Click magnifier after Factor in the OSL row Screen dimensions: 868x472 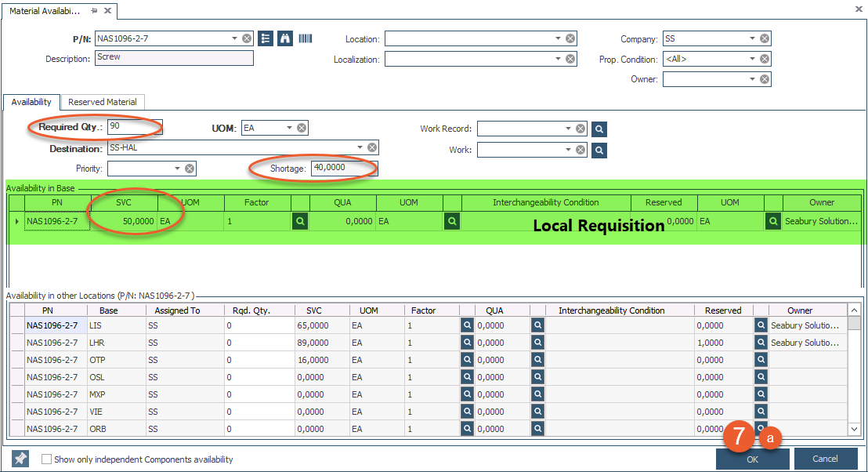[467, 376]
